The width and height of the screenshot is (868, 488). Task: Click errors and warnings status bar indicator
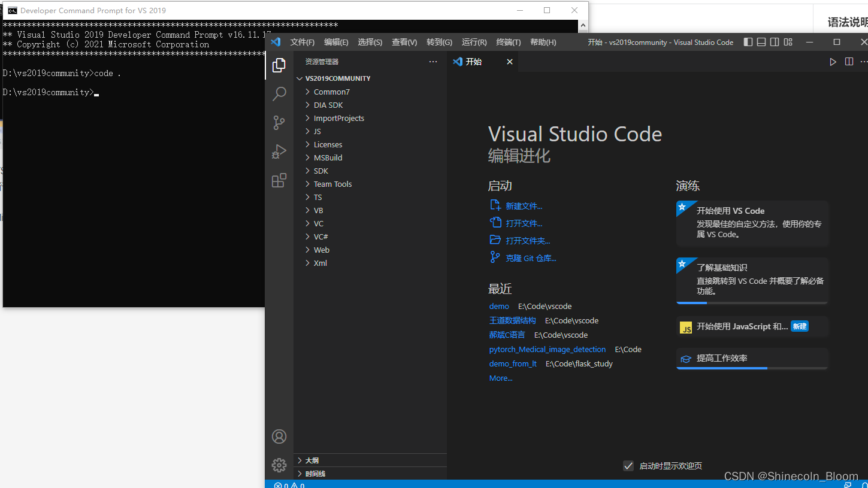click(289, 485)
